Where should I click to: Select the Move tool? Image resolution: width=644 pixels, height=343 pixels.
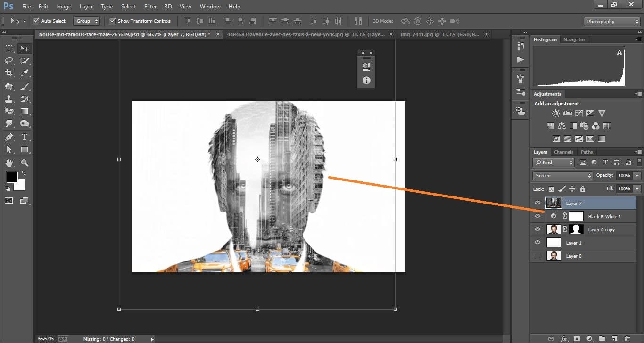point(25,48)
